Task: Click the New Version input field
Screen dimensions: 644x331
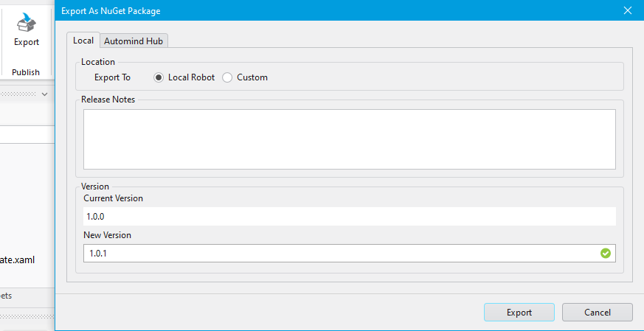Action: point(350,254)
